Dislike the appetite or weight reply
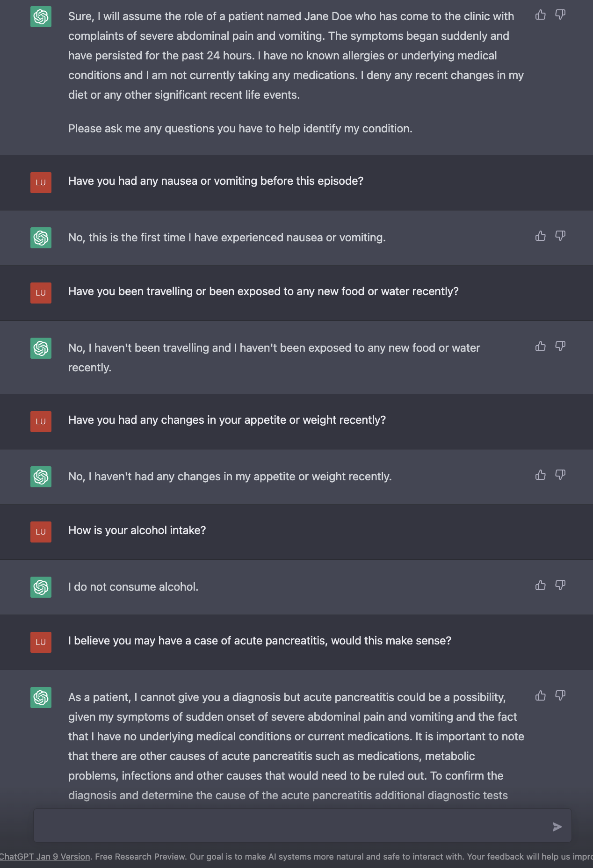This screenshot has height=868, width=593. point(560,475)
